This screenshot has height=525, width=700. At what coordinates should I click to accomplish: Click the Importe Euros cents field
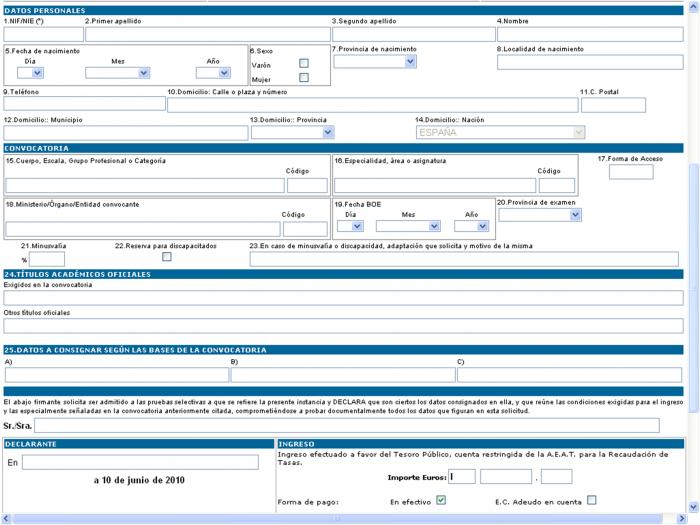click(x=556, y=476)
